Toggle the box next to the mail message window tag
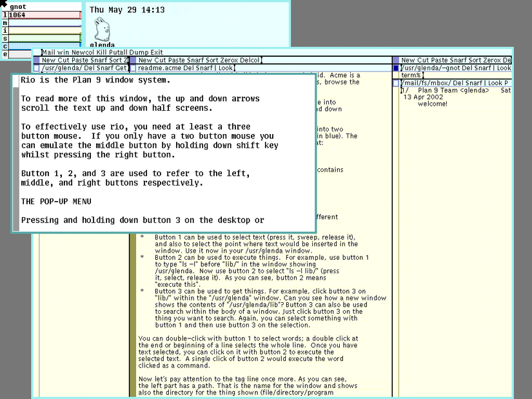532x399 pixels. click(395, 83)
